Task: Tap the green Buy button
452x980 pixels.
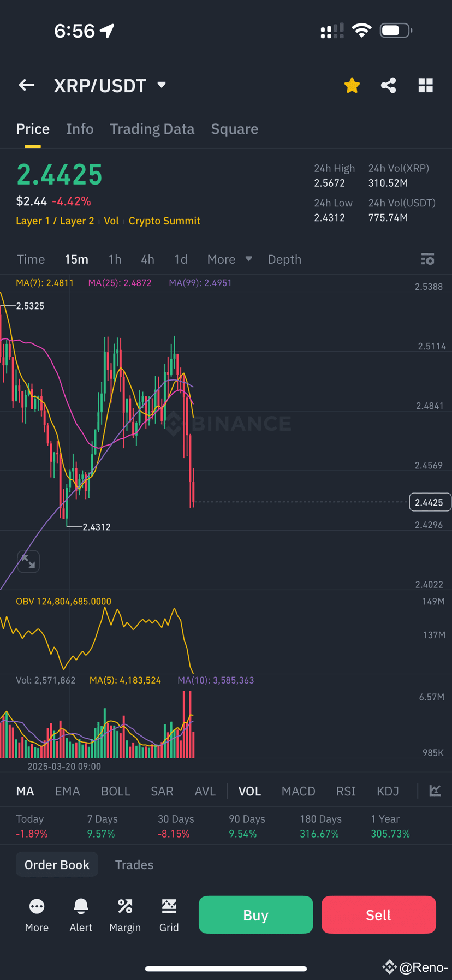Action: [256, 914]
